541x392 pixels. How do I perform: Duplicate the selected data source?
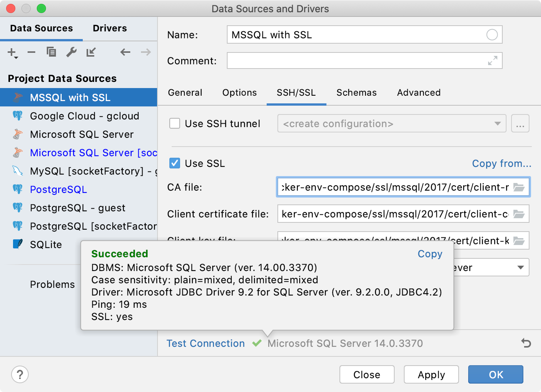pyautogui.click(x=51, y=52)
